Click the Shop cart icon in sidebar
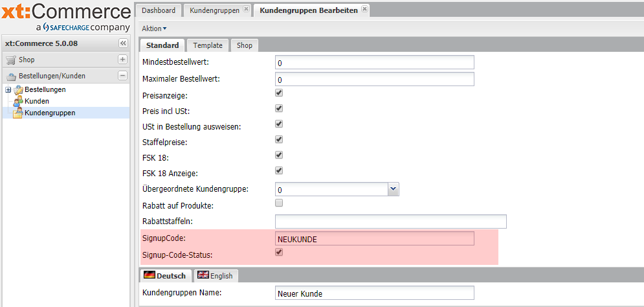644x307 pixels. pyautogui.click(x=11, y=60)
